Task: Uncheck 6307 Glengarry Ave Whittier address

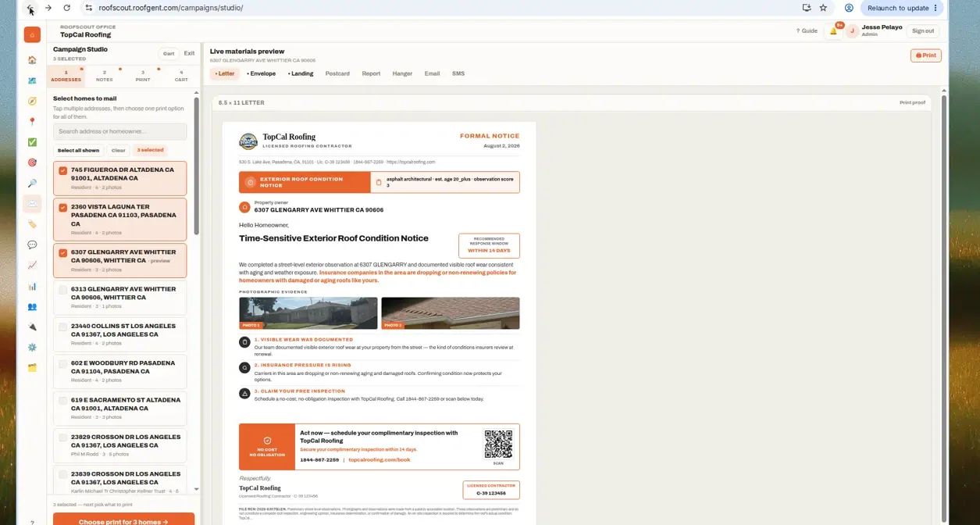Action: 63,252
